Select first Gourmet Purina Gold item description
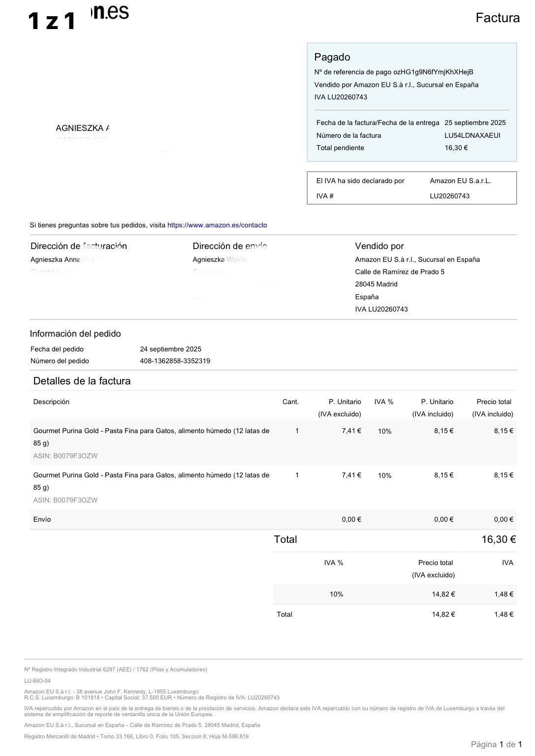The image size is (535, 756). [151, 437]
